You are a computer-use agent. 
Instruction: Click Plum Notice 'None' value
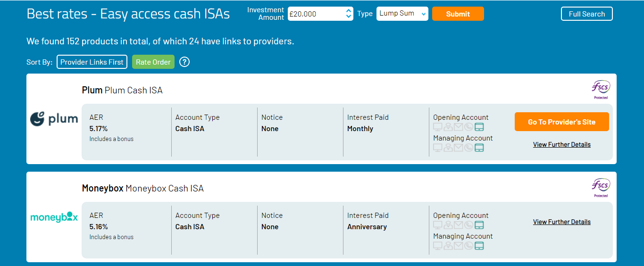pyautogui.click(x=270, y=129)
